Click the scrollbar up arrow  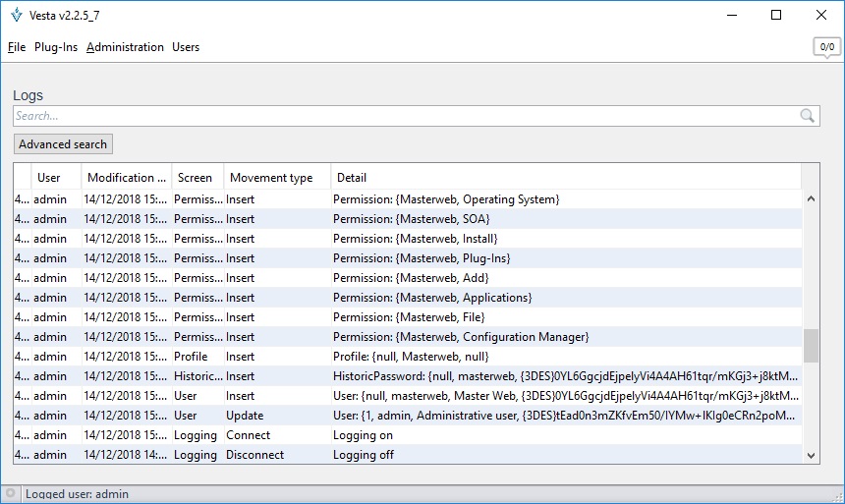tap(811, 198)
